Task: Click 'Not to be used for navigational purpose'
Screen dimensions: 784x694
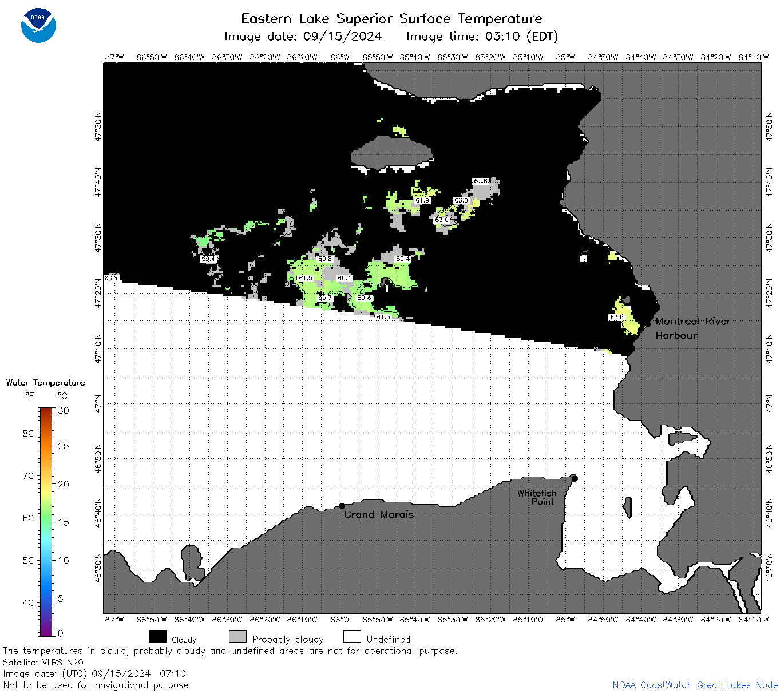Action: (96, 685)
